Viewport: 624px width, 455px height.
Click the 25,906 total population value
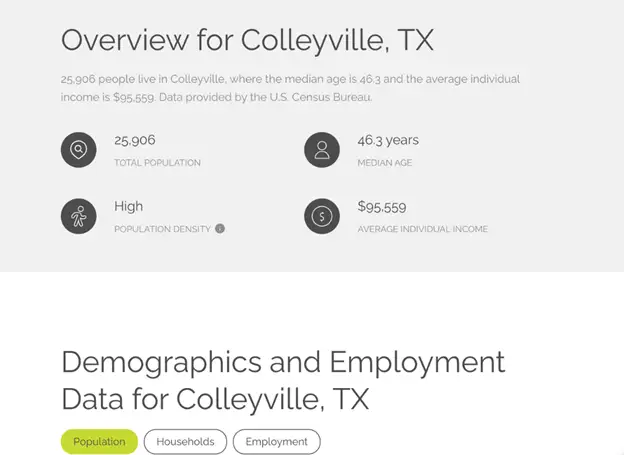click(135, 140)
